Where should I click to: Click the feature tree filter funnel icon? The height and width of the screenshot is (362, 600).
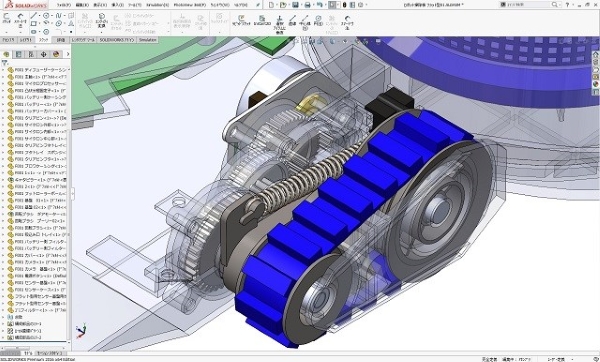tap(5, 63)
